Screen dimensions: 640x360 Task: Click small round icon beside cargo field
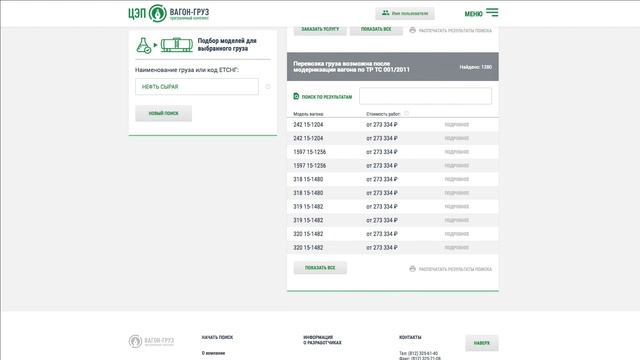pos(268,87)
